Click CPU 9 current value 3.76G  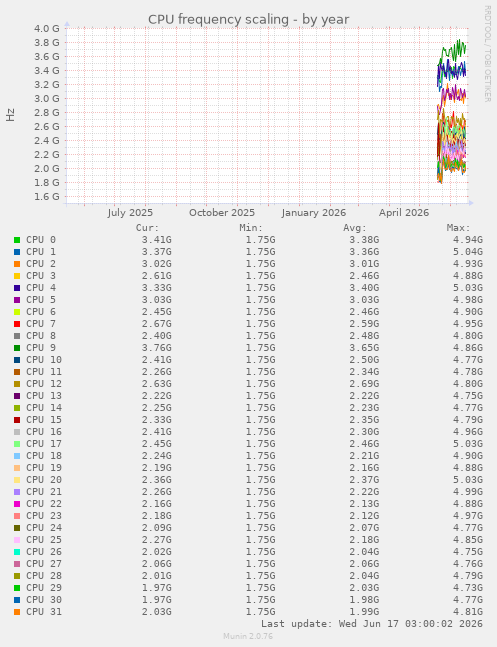(x=156, y=347)
